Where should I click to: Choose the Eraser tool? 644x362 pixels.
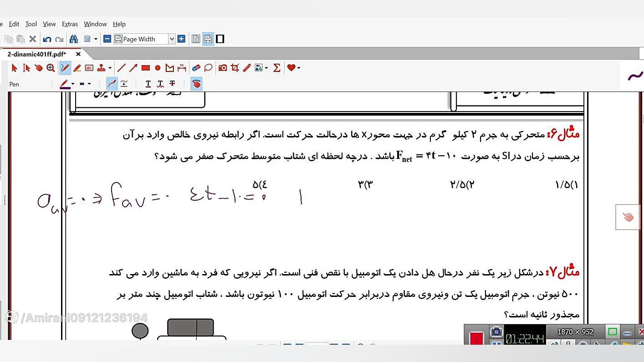pyautogui.click(x=196, y=68)
